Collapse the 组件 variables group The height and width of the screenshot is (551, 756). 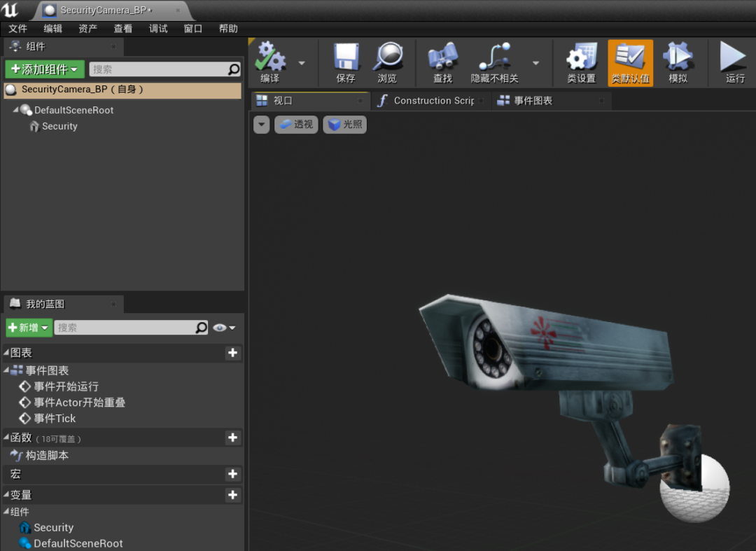(x=6, y=512)
